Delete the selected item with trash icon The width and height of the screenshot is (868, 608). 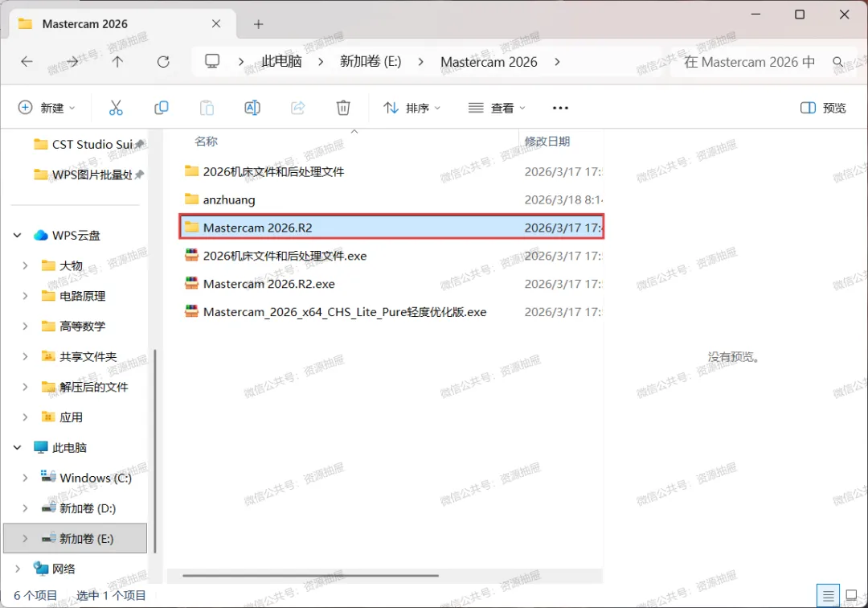click(x=343, y=108)
